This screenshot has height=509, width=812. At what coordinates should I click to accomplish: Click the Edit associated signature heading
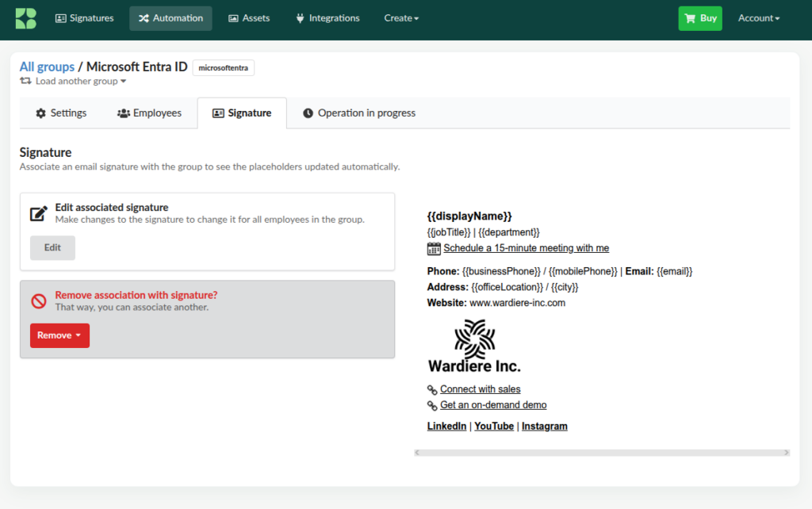click(112, 207)
